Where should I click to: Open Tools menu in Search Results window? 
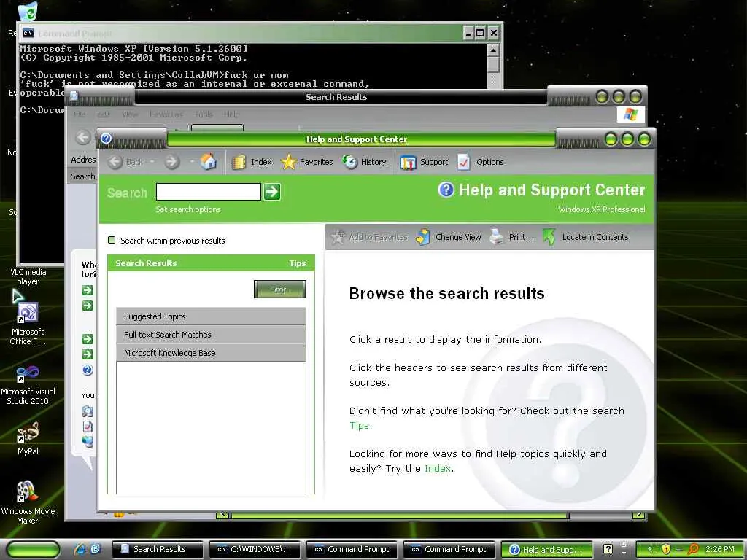coord(203,114)
